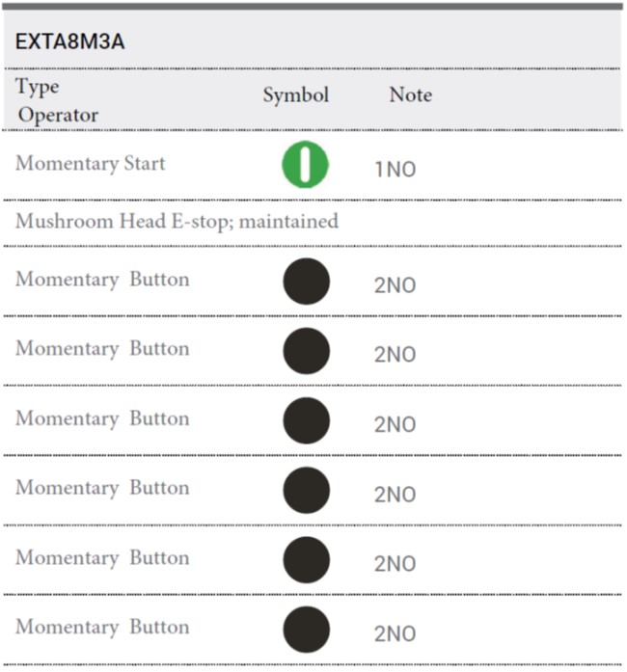The height and width of the screenshot is (672, 627).
Task: Click the fifth black Momentary Button symbol
Action: (x=306, y=560)
